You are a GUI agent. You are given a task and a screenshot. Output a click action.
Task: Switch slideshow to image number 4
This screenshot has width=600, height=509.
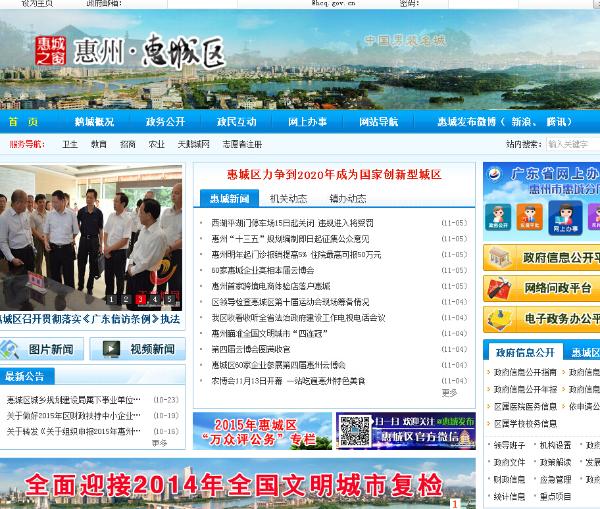click(x=155, y=299)
